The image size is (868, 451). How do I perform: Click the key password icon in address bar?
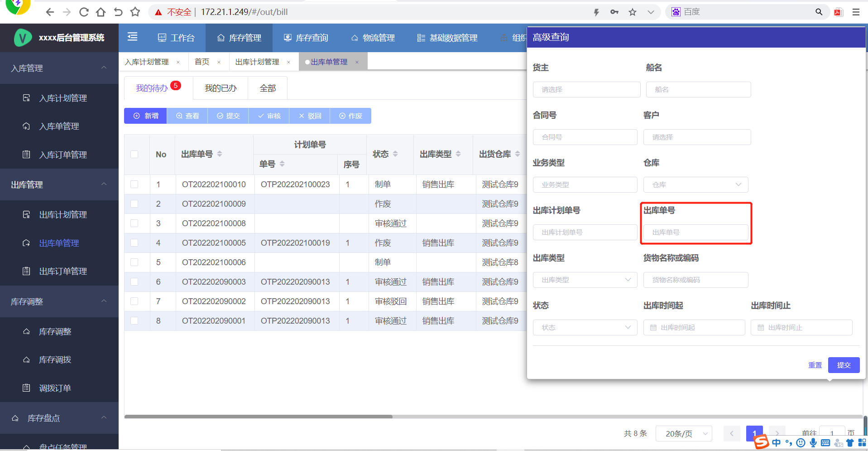click(x=614, y=12)
